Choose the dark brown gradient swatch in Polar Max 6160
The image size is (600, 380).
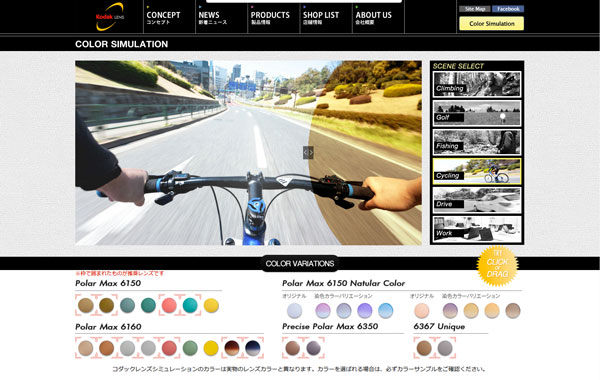click(232, 348)
